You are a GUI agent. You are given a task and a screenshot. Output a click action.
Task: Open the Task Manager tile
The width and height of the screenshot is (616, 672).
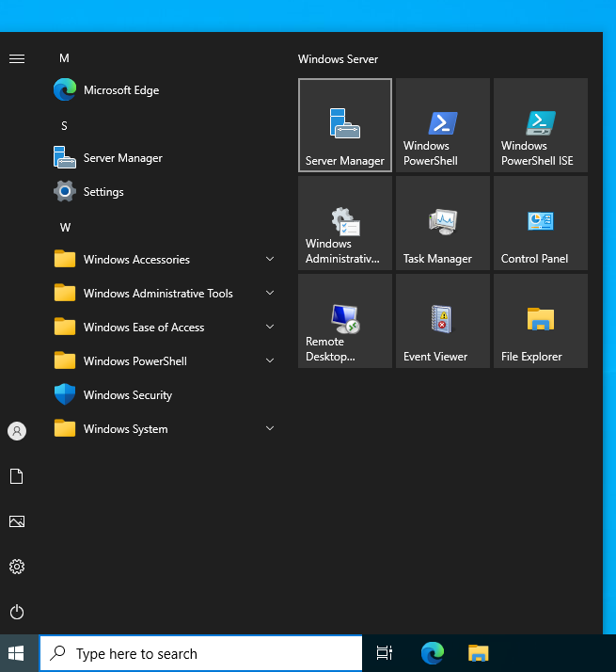(443, 223)
